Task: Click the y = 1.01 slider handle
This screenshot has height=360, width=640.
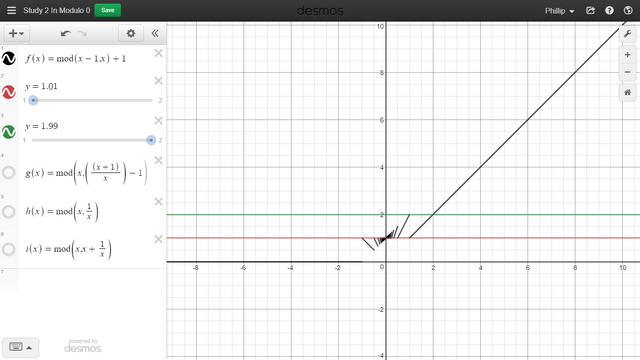Action: click(33, 100)
